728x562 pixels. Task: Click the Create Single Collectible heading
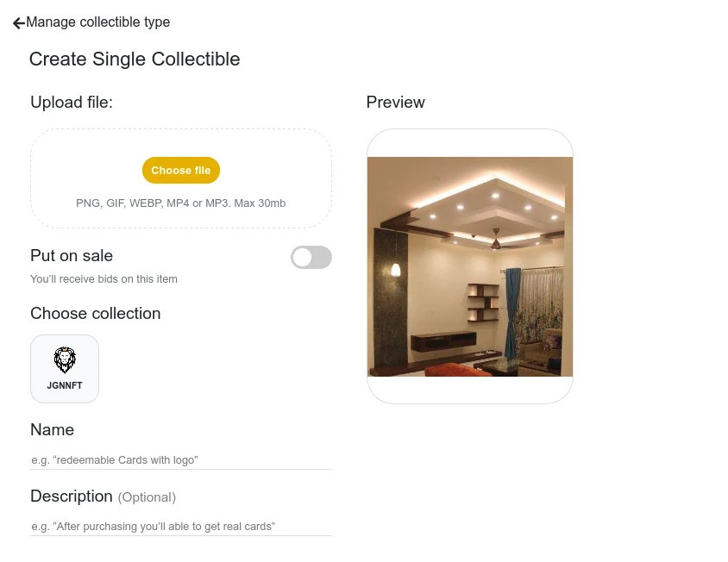(x=135, y=59)
